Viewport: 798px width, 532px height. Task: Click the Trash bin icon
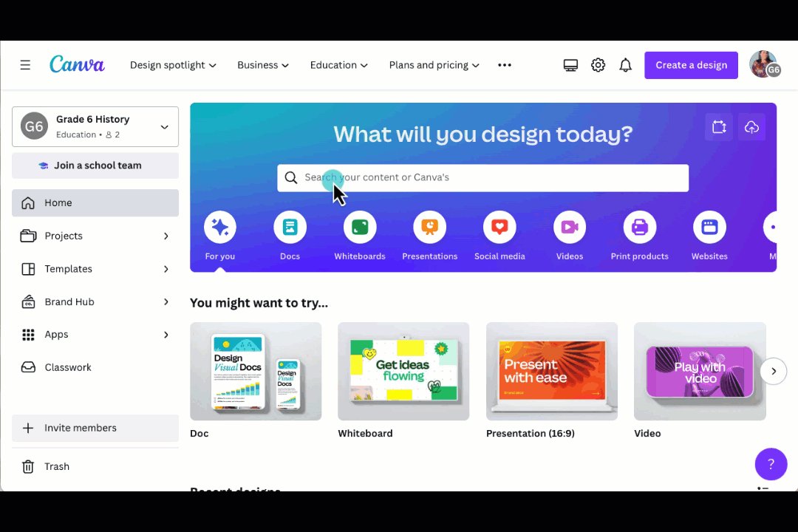[x=28, y=466]
